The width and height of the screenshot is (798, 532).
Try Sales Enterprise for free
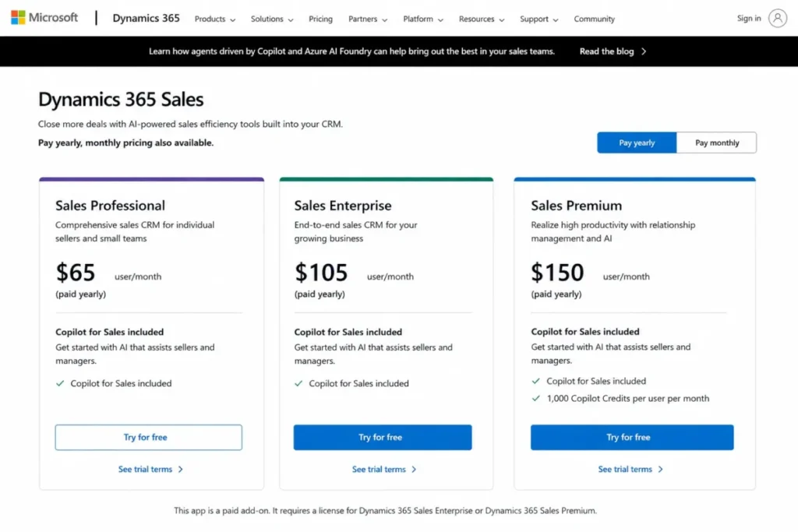pyautogui.click(x=383, y=438)
